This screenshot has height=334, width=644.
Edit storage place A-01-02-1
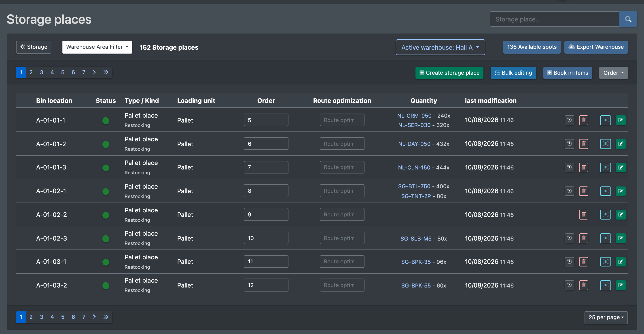tap(621, 191)
